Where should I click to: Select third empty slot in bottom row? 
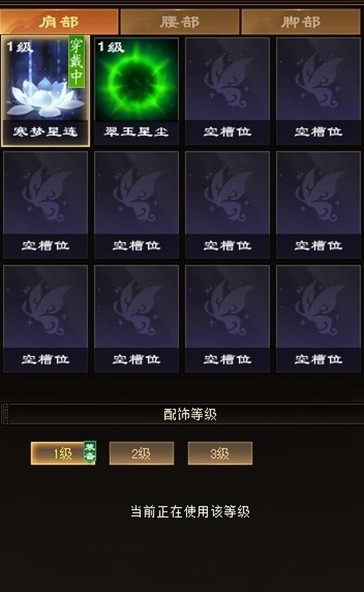pyautogui.click(x=227, y=319)
